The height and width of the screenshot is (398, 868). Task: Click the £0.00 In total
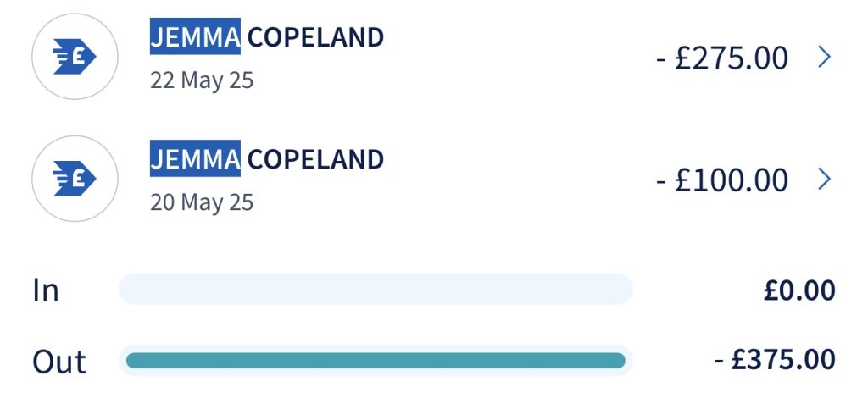[x=799, y=290]
